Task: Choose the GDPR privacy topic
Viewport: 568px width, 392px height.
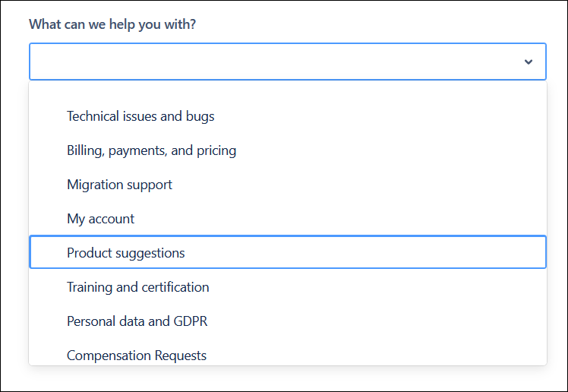Action: [137, 321]
